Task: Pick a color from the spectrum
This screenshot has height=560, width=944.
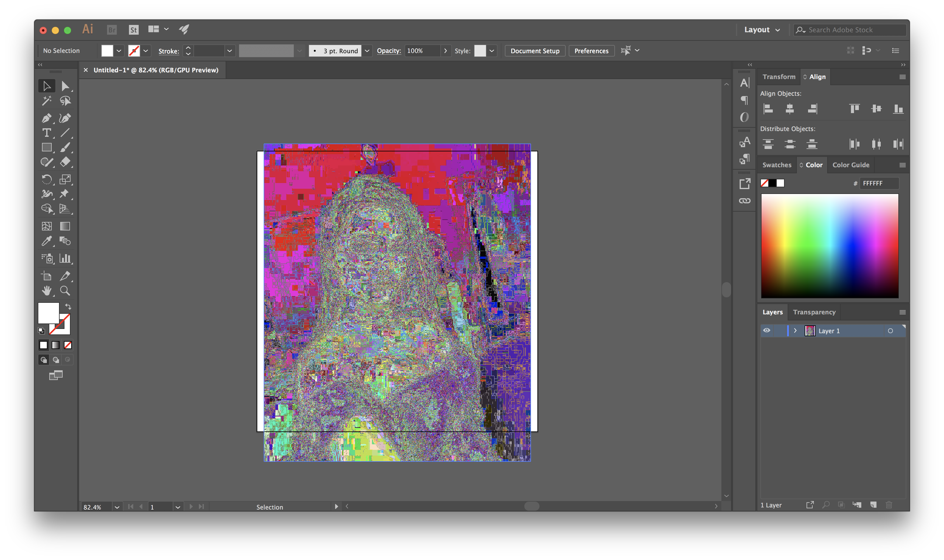Action: pos(830,245)
